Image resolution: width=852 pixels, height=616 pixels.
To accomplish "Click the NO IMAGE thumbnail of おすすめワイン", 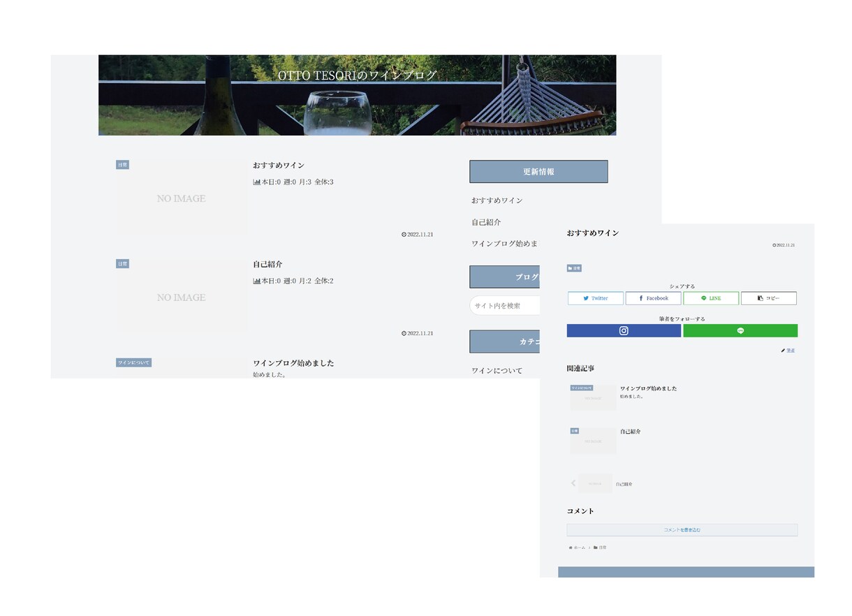I will pos(182,198).
